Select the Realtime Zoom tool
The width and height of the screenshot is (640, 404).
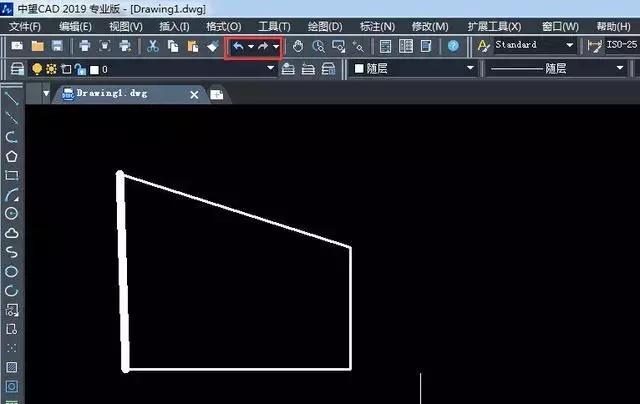[x=318, y=46]
